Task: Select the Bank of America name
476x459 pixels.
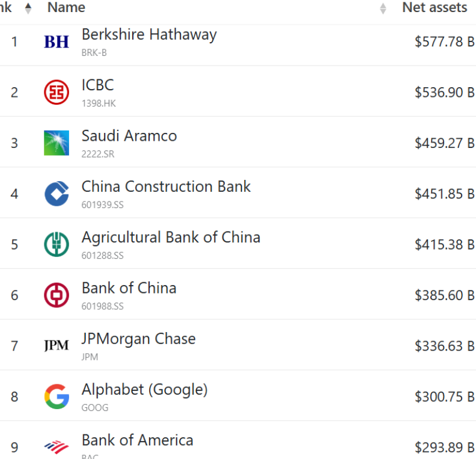Action: coord(137,440)
